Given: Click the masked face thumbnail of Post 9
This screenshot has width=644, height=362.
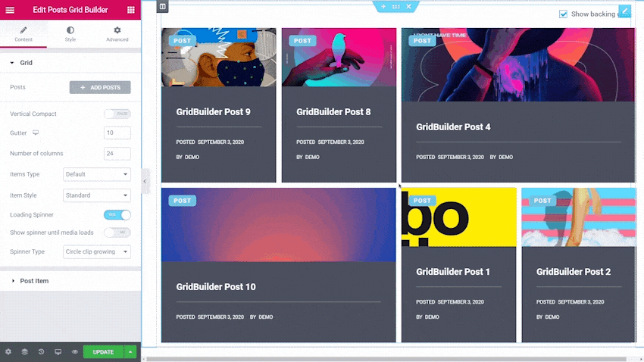Looking at the screenshot, I should point(219,57).
